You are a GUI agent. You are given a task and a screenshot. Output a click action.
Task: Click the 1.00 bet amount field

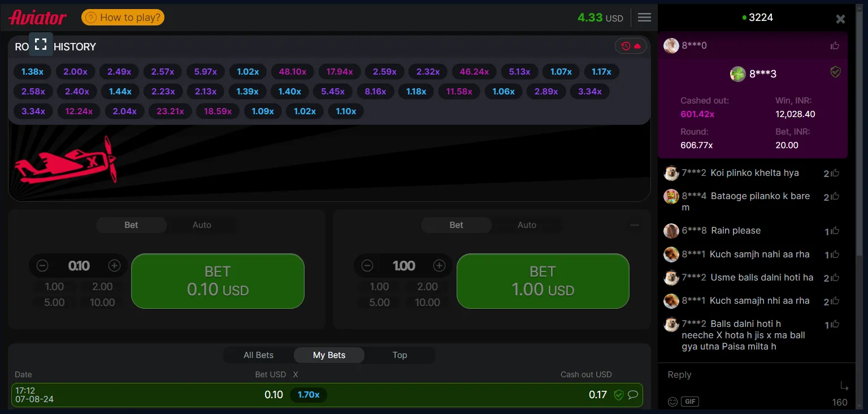coord(403,266)
